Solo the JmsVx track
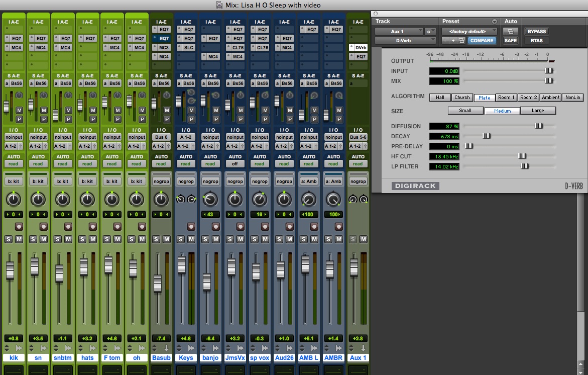 coord(230,239)
